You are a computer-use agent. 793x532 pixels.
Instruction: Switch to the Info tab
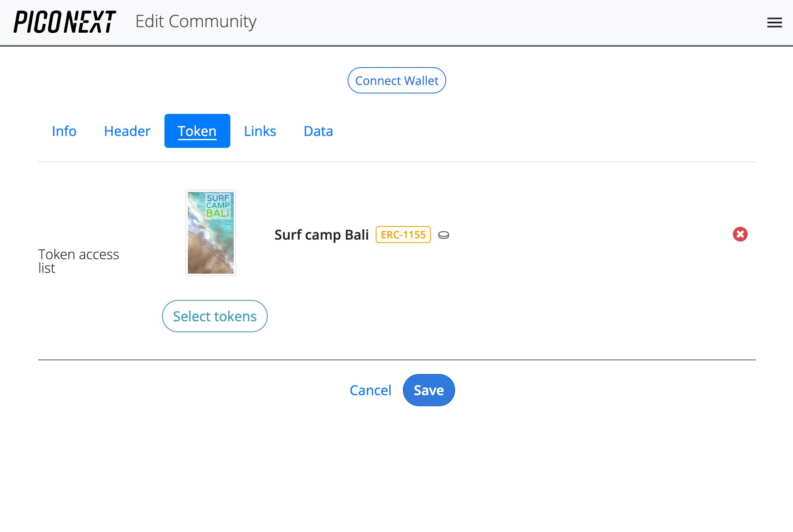64,131
